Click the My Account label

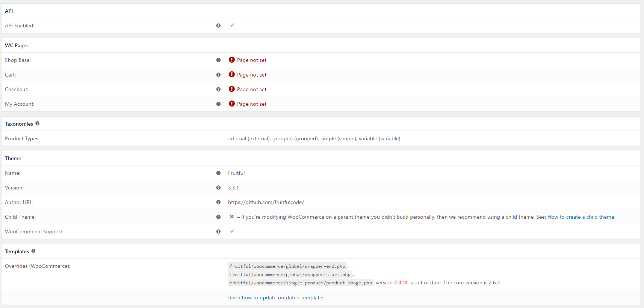coord(20,104)
